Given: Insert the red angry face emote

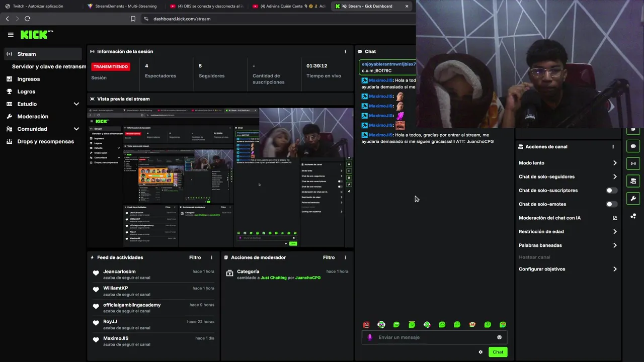Looking at the screenshot, I should (x=366, y=325).
